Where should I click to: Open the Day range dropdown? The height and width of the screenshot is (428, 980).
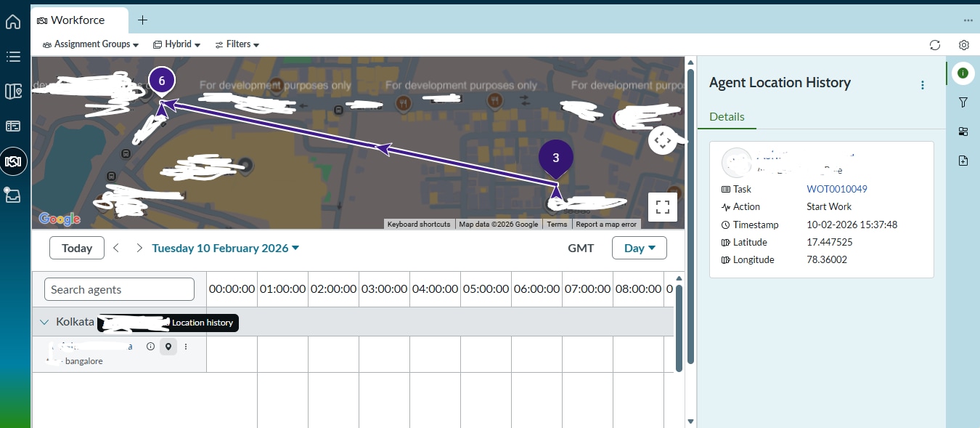[640, 248]
